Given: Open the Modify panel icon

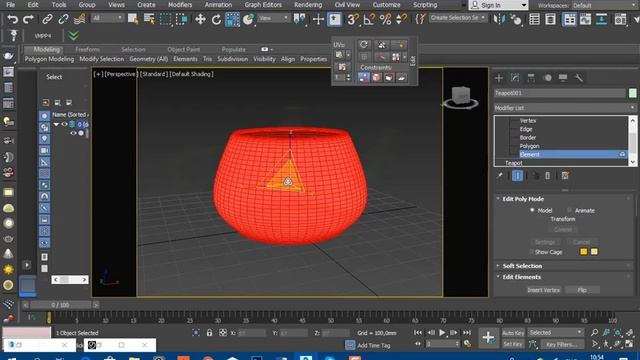Looking at the screenshot, I should [x=515, y=78].
